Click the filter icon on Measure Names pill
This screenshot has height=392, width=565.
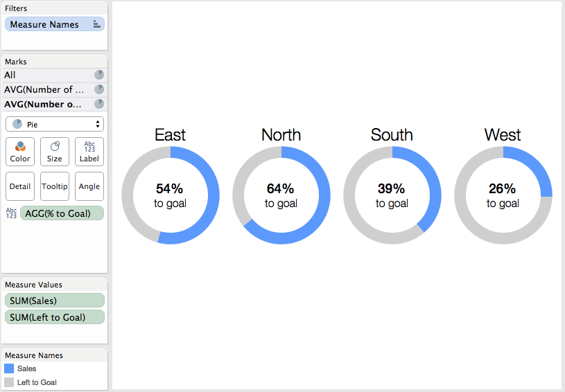click(96, 24)
